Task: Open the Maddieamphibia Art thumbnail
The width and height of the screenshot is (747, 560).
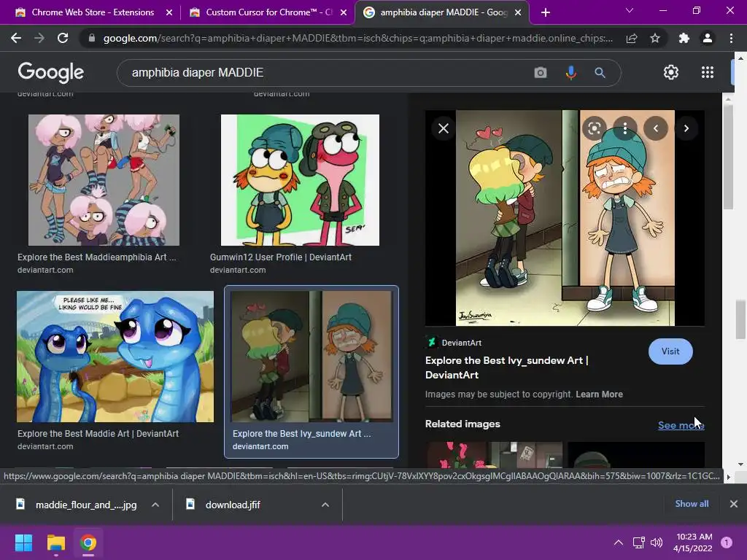Action: click(x=104, y=180)
